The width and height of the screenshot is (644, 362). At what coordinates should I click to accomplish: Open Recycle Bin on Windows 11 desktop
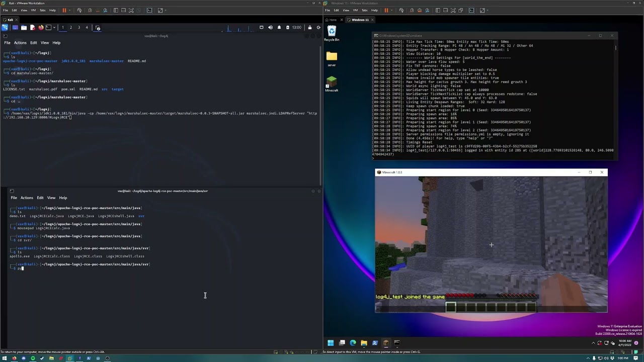coord(332,33)
